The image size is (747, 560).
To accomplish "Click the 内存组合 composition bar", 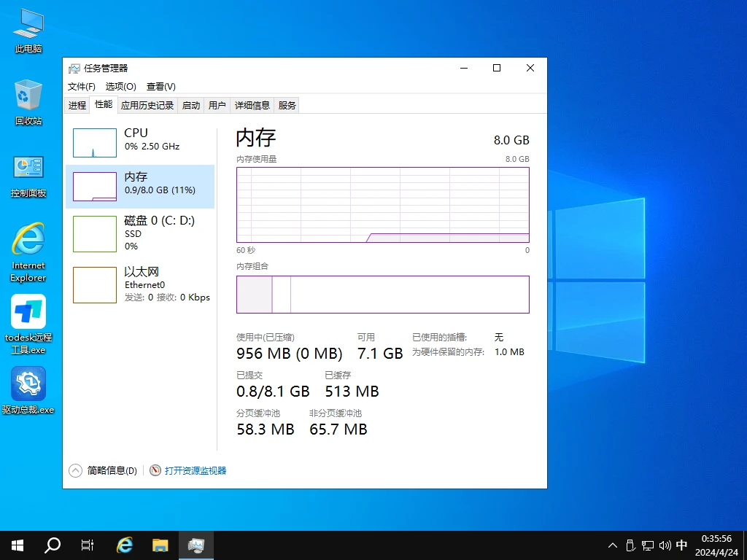I will pos(382,295).
